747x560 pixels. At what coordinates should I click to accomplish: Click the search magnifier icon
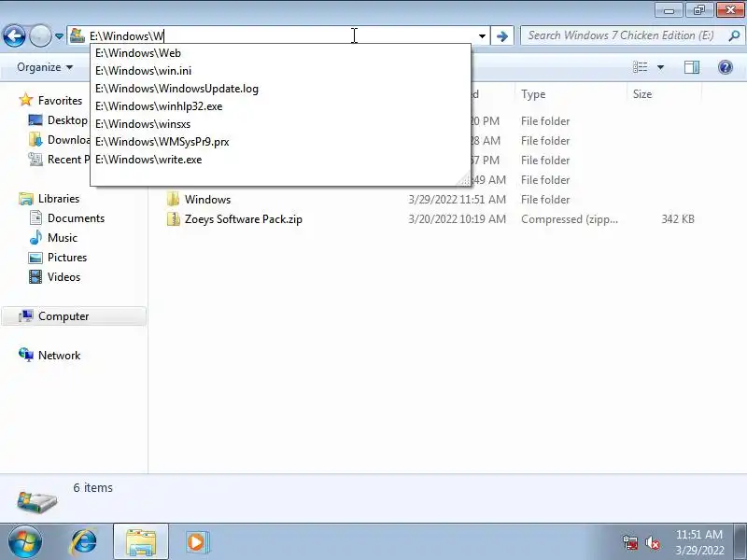(x=734, y=35)
